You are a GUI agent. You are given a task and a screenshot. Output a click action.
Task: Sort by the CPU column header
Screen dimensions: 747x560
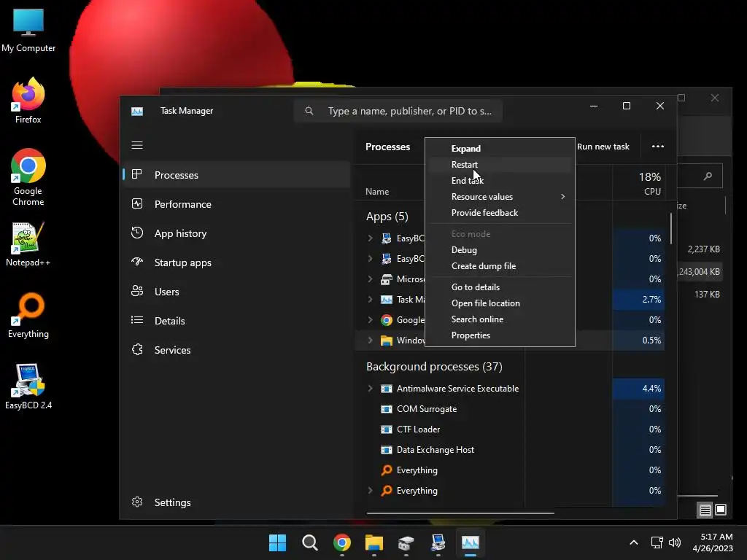[x=638, y=183]
